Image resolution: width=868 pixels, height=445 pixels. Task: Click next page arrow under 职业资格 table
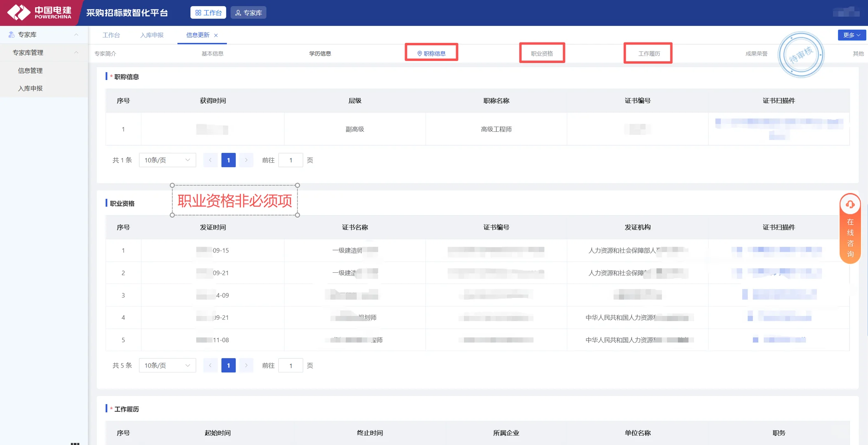tap(246, 365)
